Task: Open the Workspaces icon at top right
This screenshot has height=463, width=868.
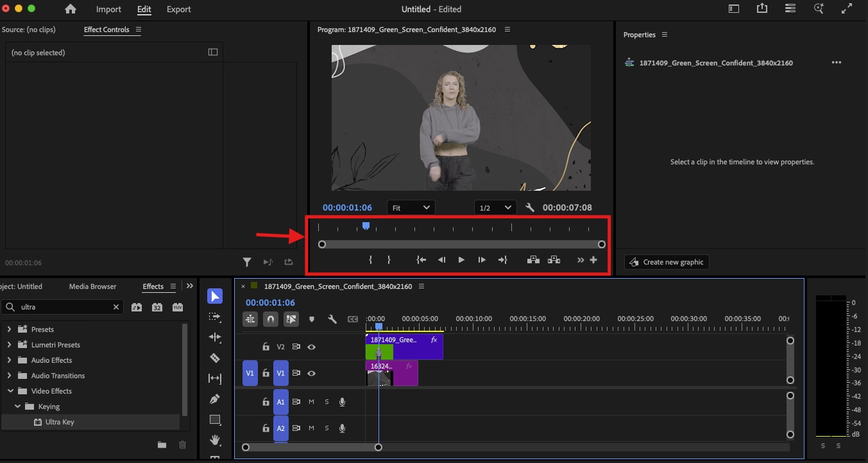Action: pyautogui.click(x=733, y=9)
